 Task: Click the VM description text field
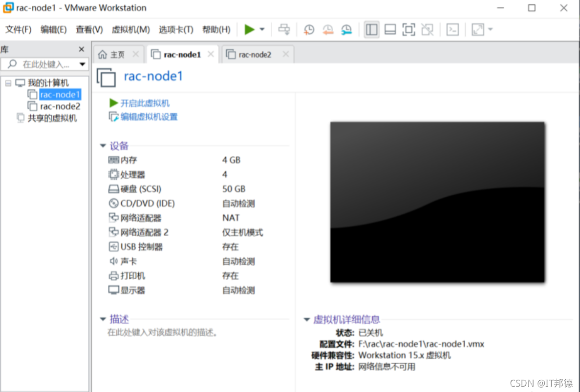[x=162, y=332]
